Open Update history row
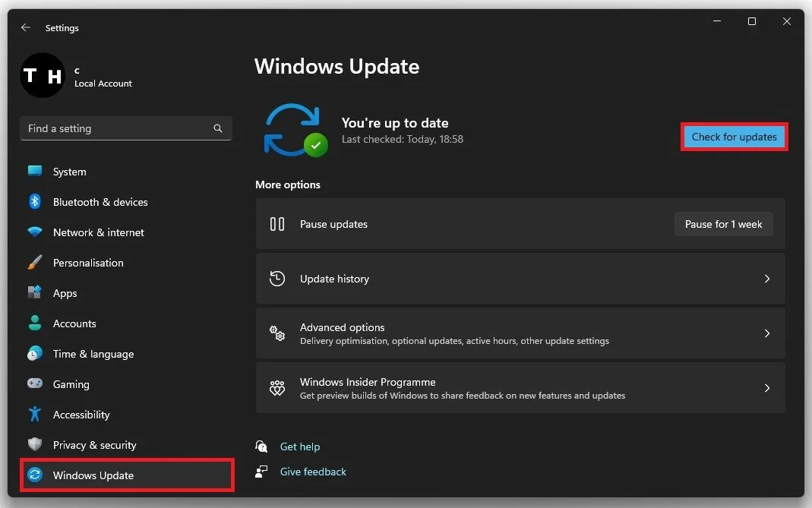This screenshot has width=812, height=508. click(x=520, y=279)
